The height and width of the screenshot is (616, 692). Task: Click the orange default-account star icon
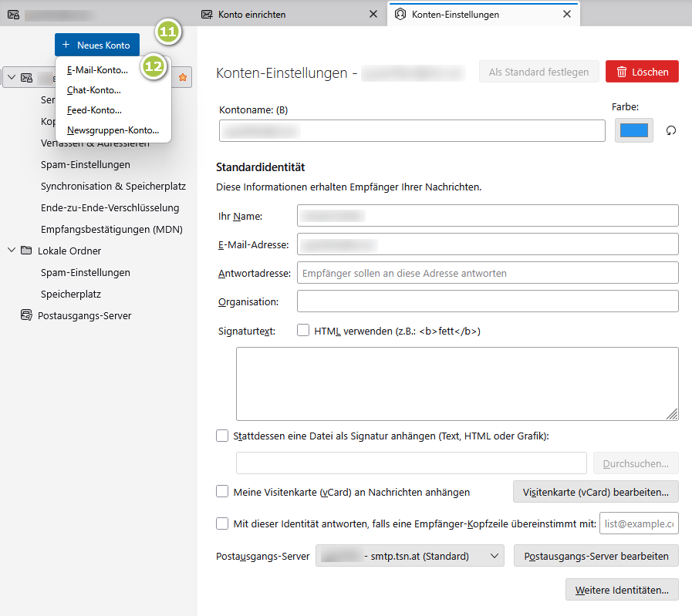[183, 78]
